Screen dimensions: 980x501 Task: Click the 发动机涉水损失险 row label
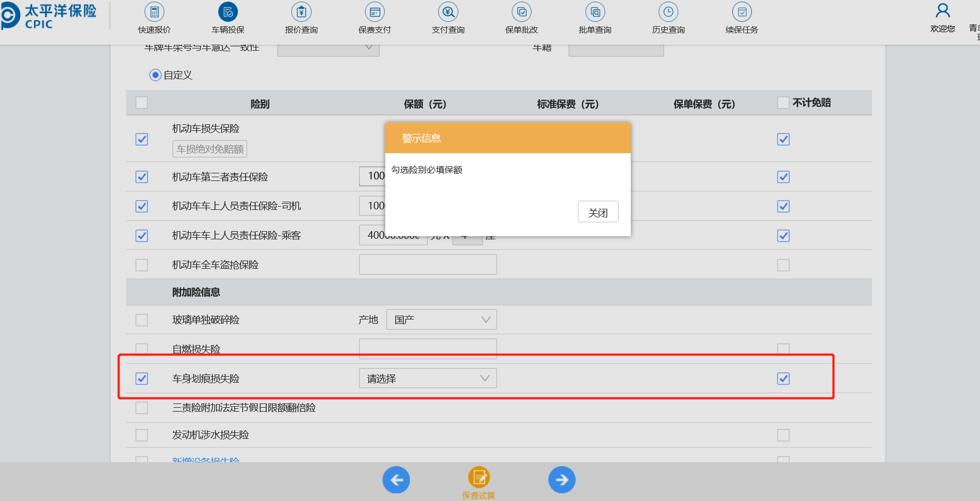[211, 435]
